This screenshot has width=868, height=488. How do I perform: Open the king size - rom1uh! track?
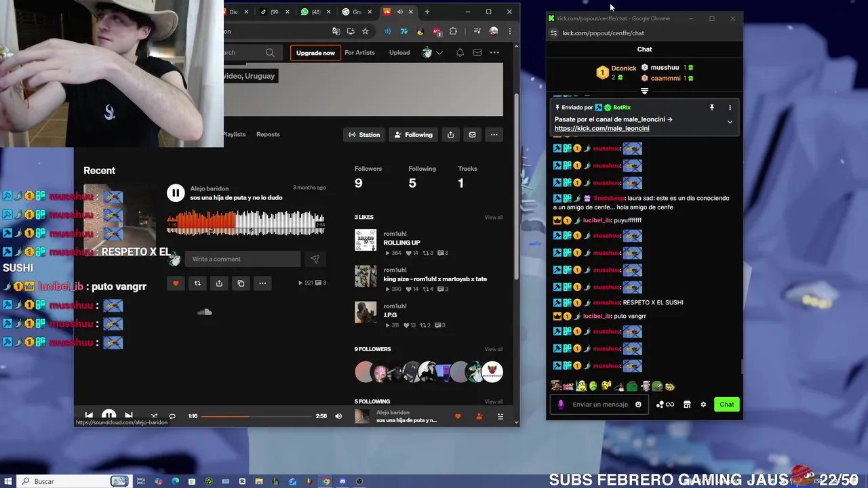tap(435, 279)
